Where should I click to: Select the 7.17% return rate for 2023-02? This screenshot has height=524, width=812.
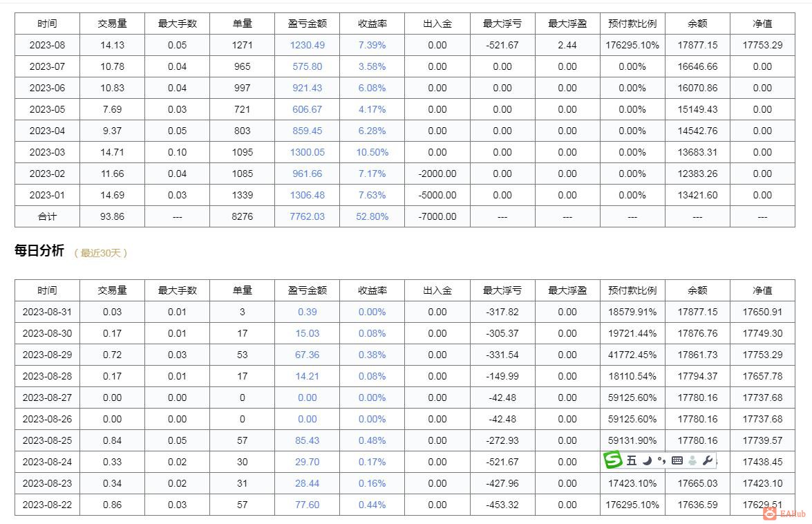372,174
